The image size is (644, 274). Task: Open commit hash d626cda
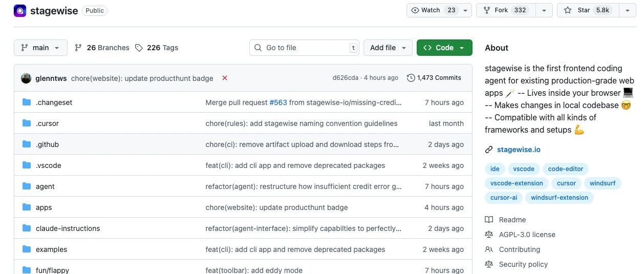(x=346, y=78)
